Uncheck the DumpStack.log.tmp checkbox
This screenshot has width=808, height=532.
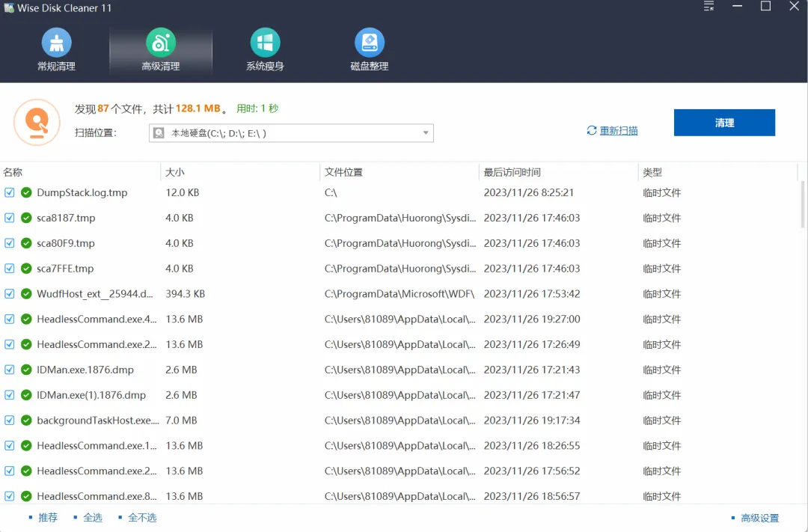tap(9, 193)
